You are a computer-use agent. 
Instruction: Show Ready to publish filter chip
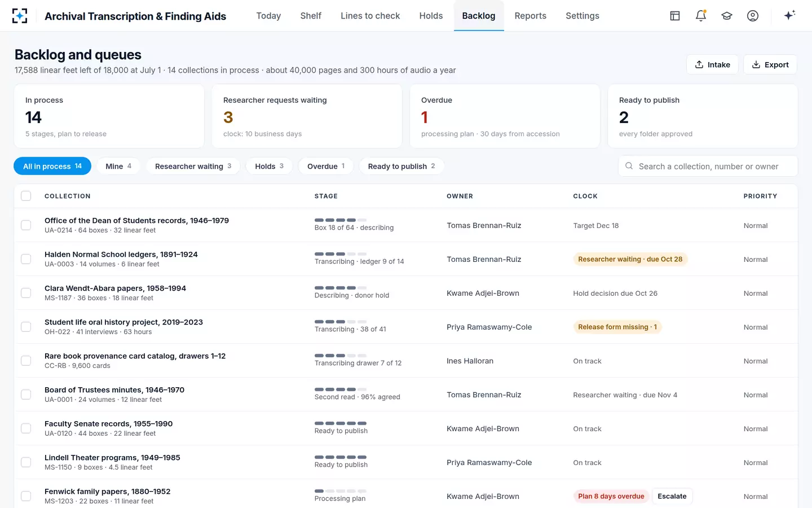click(x=401, y=166)
